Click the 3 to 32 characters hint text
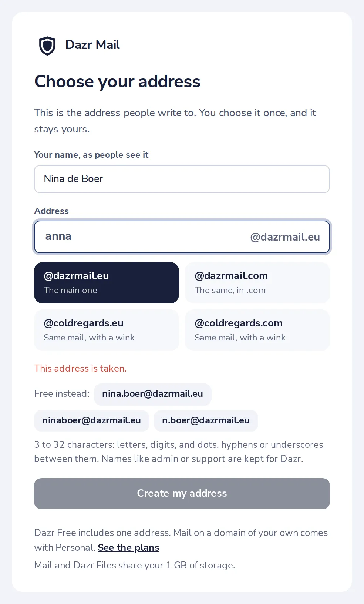The width and height of the screenshot is (364, 604). [179, 452]
